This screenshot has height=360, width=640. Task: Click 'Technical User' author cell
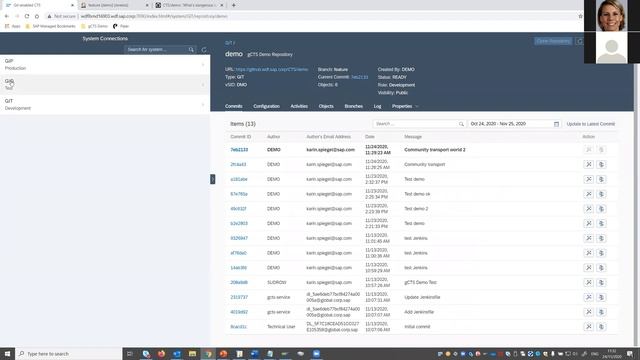(x=281, y=327)
